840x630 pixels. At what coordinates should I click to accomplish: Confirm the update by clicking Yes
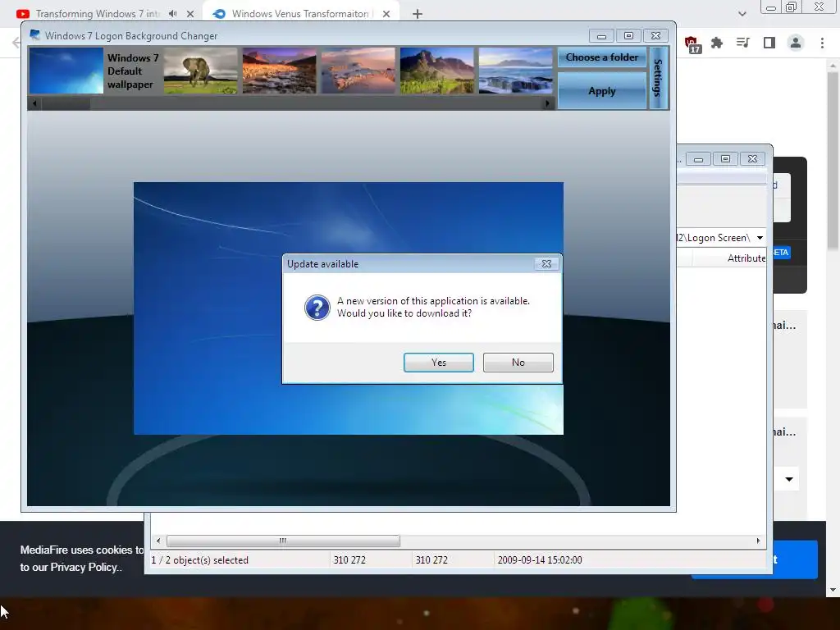pyautogui.click(x=438, y=363)
